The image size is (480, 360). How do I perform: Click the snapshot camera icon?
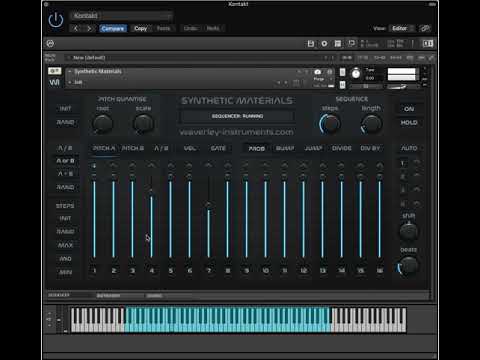point(318,72)
